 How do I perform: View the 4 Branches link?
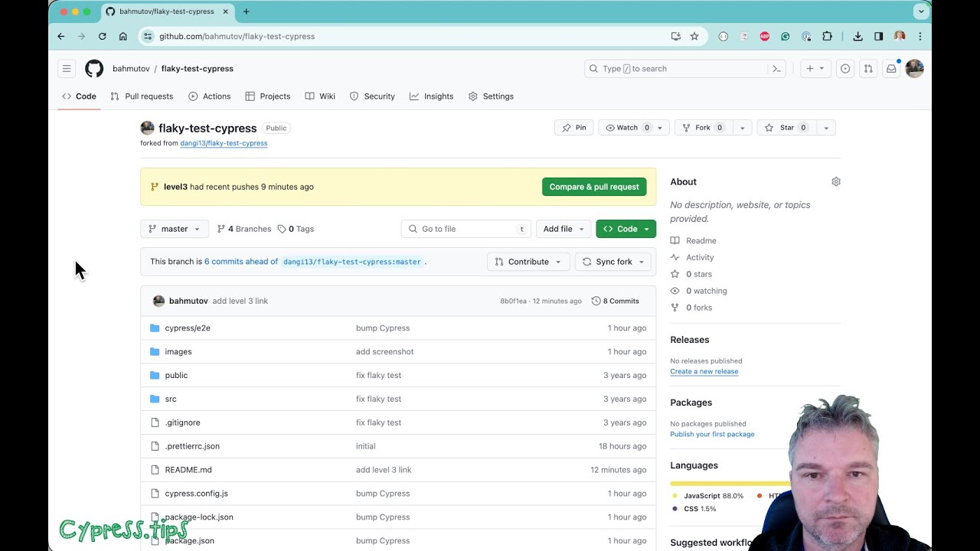pos(244,229)
